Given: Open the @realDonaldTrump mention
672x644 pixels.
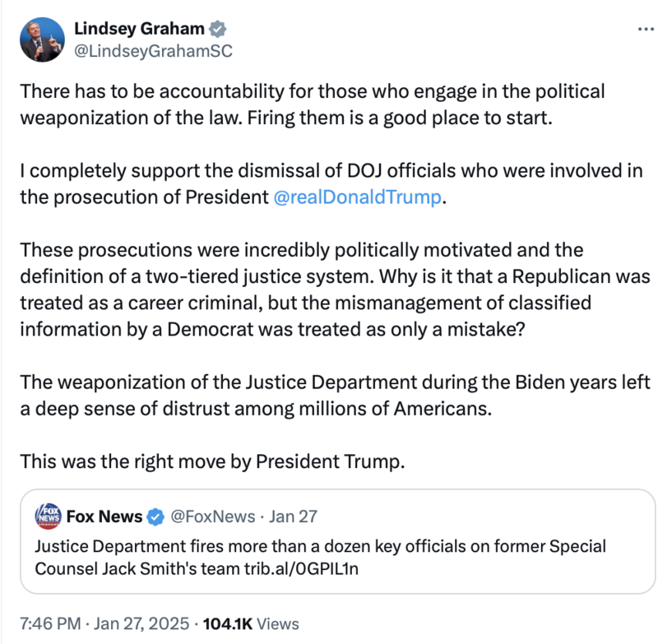Looking at the screenshot, I should point(359,197).
